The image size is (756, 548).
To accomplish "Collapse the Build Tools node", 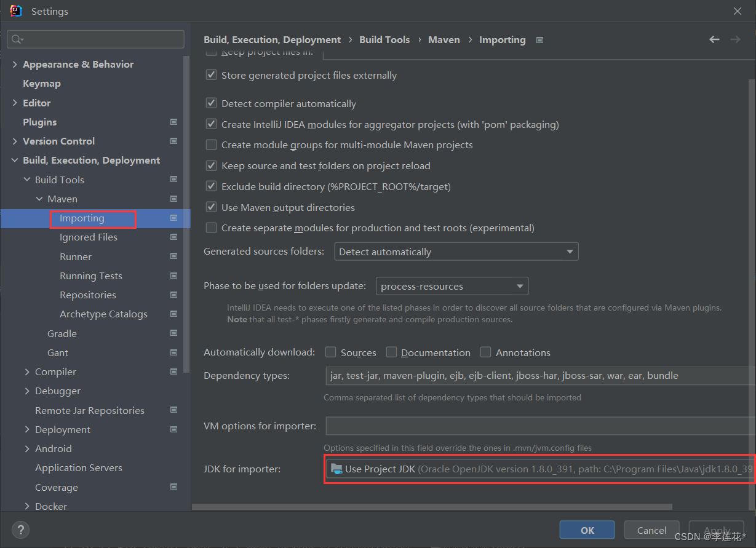I will (27, 180).
